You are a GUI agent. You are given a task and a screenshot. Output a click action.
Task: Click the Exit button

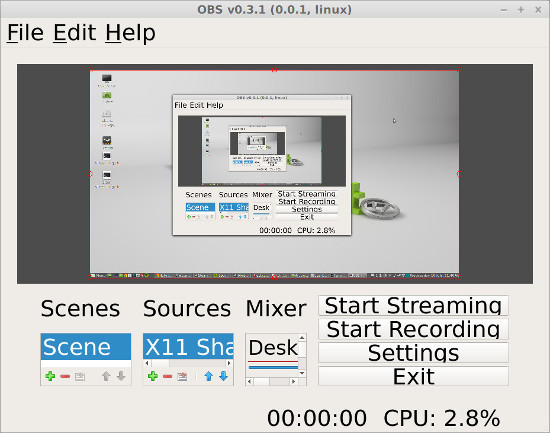coord(413,376)
